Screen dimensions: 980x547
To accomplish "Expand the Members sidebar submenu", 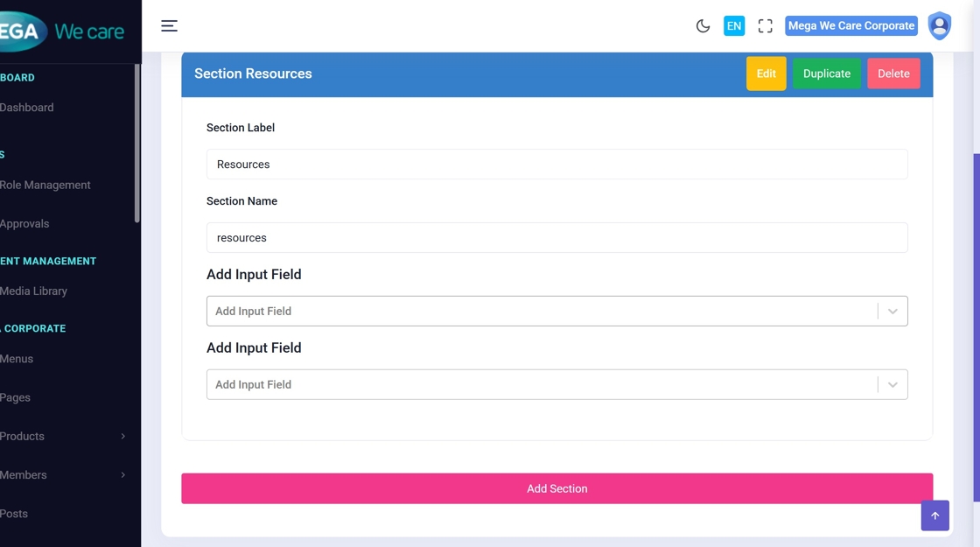I will click(61, 474).
